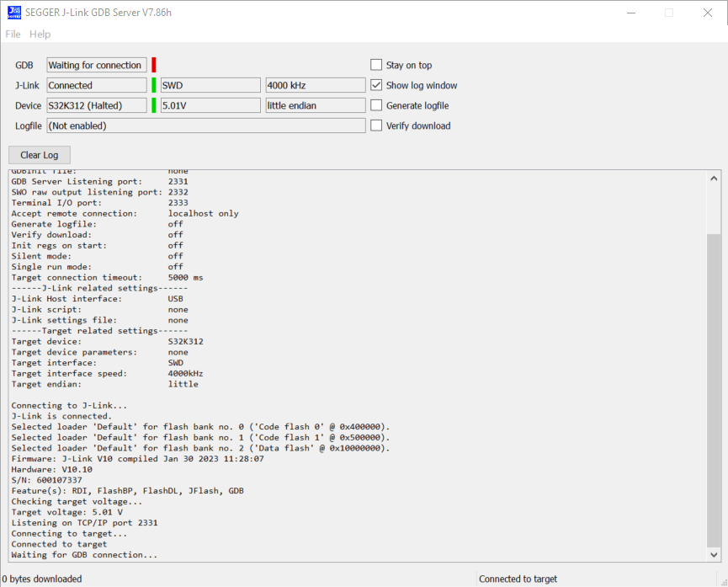Click "Connected to target" in the status bar
This screenshot has width=728, height=587.
518,579
